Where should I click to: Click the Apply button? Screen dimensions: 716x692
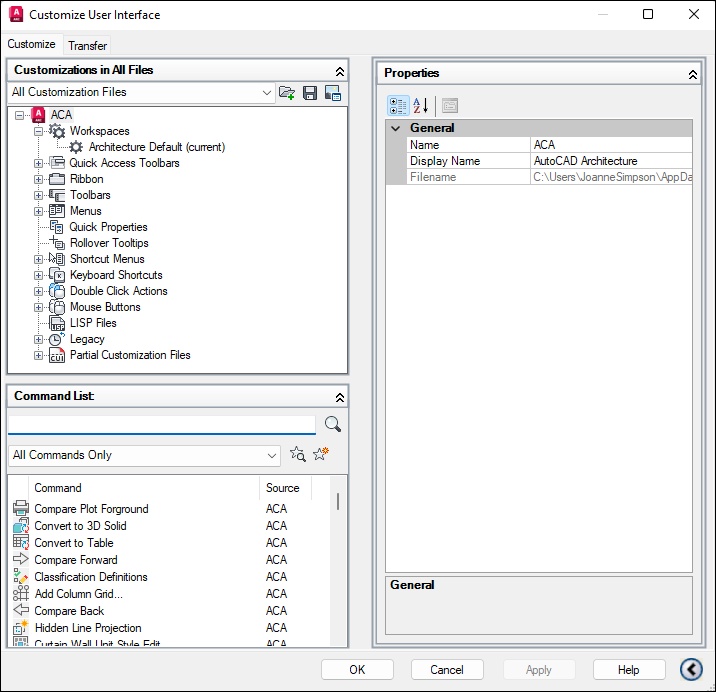539,670
